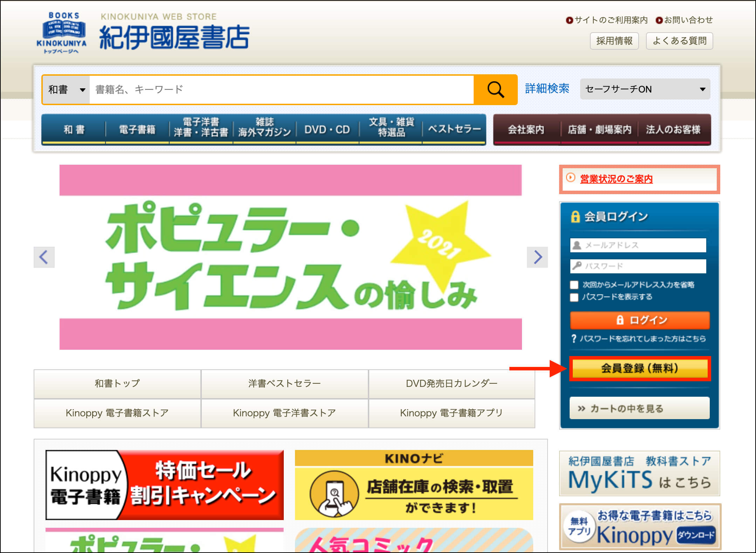Click the Kinokuniya Books logo
The height and width of the screenshot is (553, 756).
[62, 33]
